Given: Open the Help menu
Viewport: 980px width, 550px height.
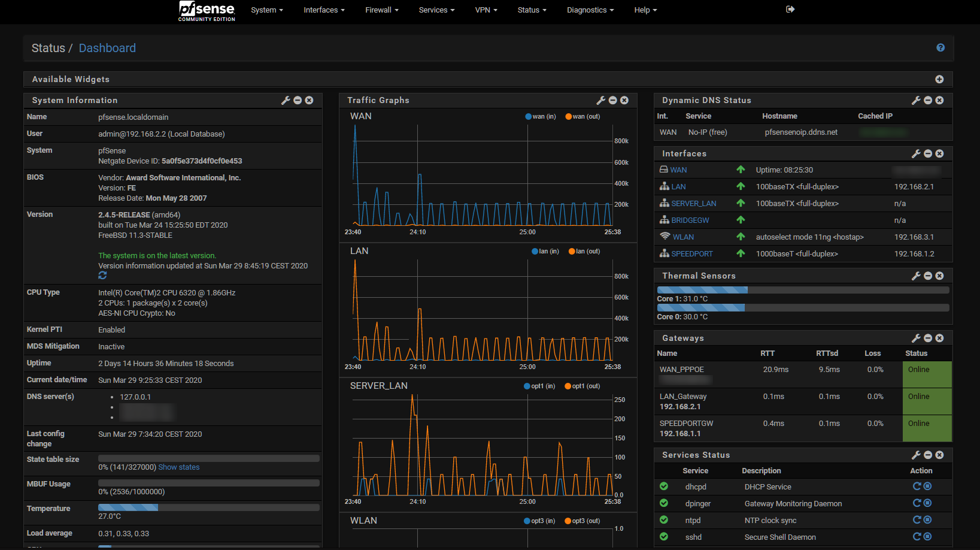Looking at the screenshot, I should [645, 10].
